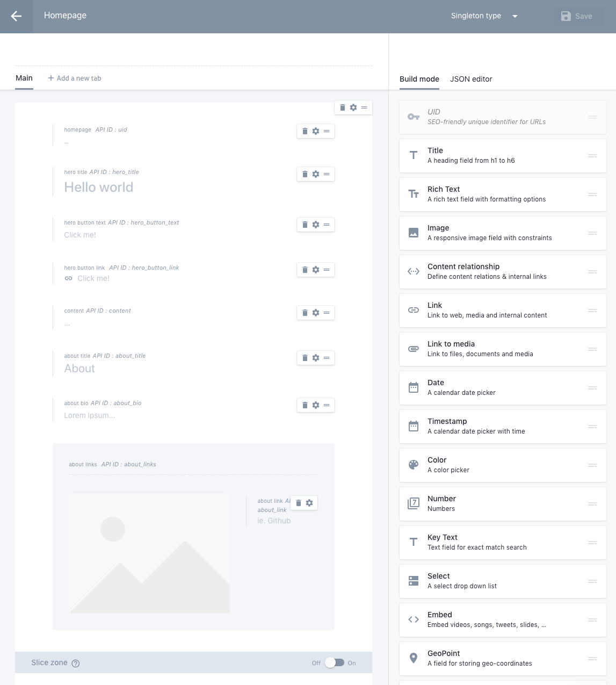
Task: Click the Slice zone help icon
Action: [x=76, y=663]
